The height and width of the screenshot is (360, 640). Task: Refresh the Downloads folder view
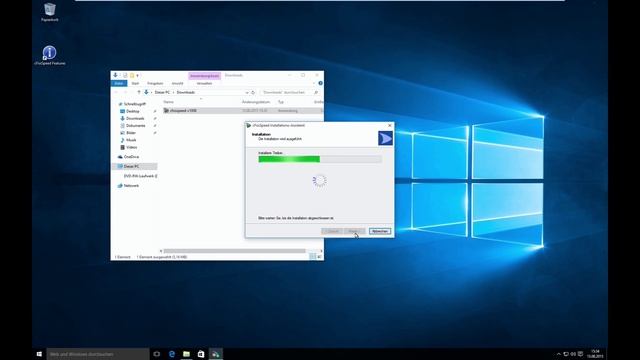point(253,93)
